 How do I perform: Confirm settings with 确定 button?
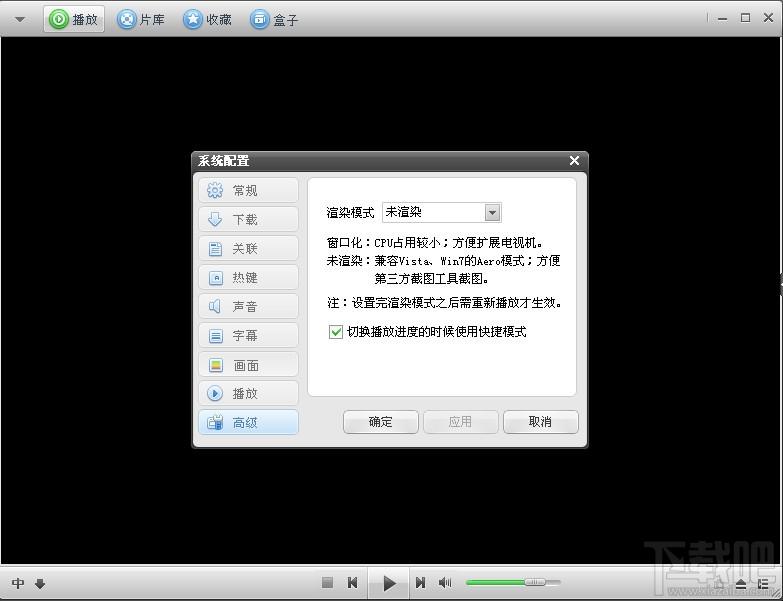[x=381, y=422]
